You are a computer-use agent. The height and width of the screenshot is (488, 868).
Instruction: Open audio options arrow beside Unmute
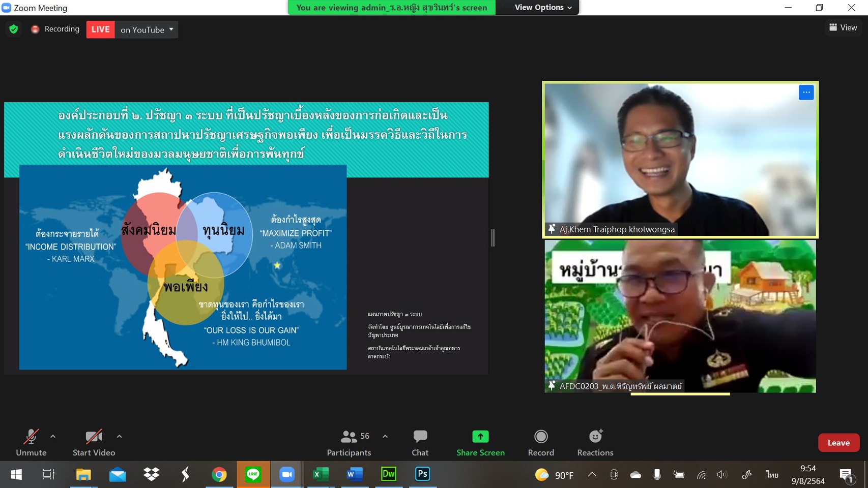point(53,436)
